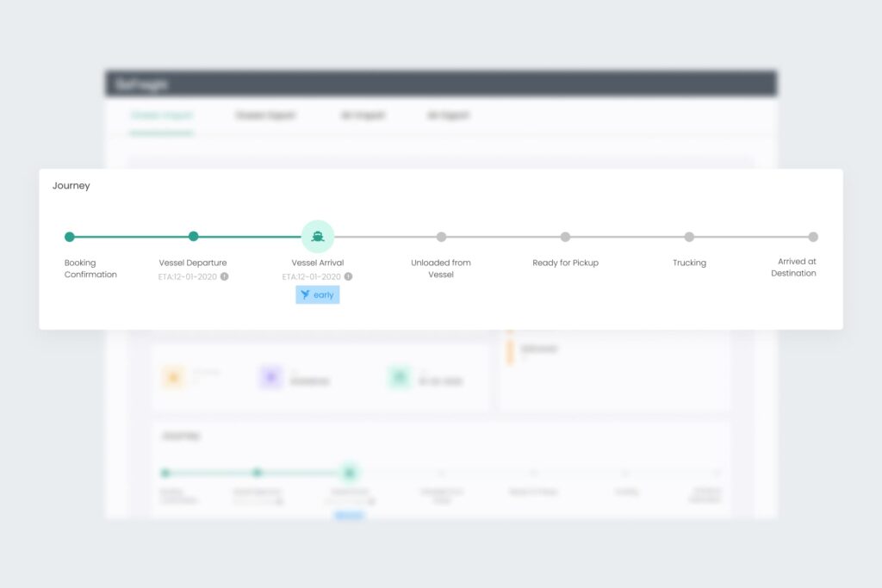This screenshot has width=882, height=588.
Task: Click the Vessel Arrival label
Action: tap(318, 263)
